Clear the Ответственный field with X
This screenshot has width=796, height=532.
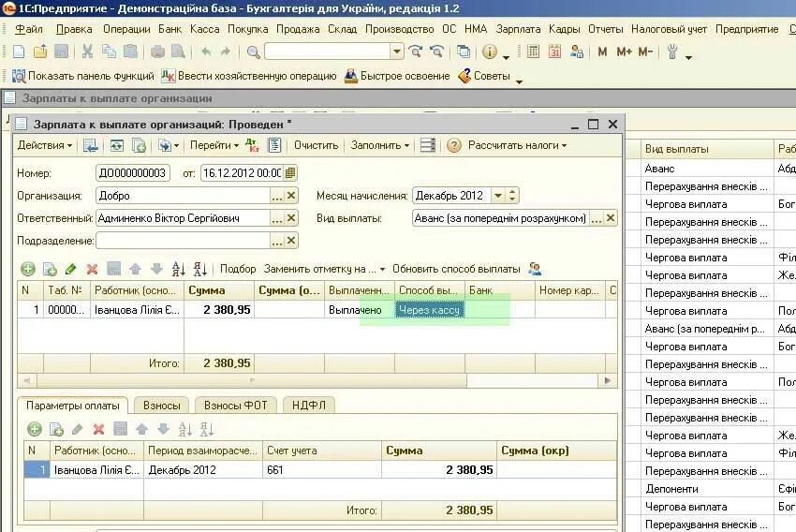point(291,218)
